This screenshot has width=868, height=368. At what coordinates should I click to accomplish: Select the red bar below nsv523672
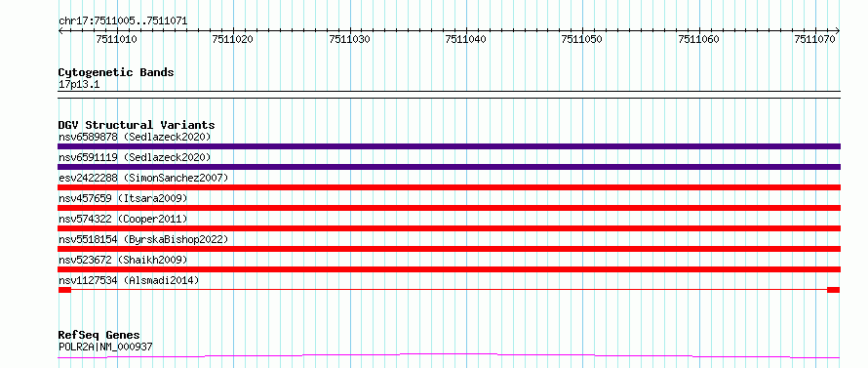(449, 269)
